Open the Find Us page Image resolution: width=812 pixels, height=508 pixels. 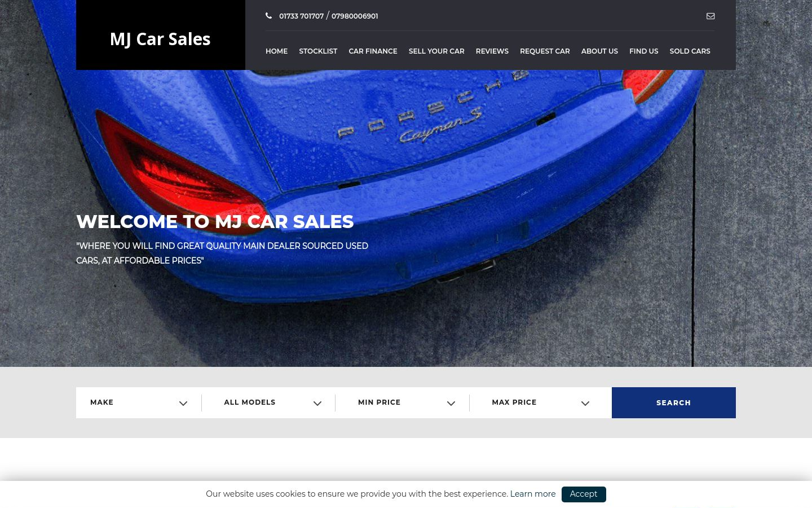[644, 51]
